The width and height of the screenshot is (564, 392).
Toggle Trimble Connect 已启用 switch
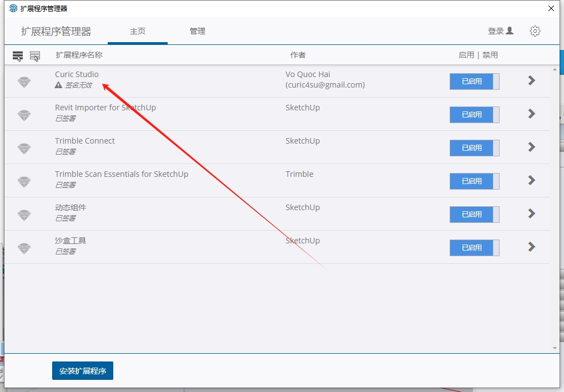pos(475,148)
